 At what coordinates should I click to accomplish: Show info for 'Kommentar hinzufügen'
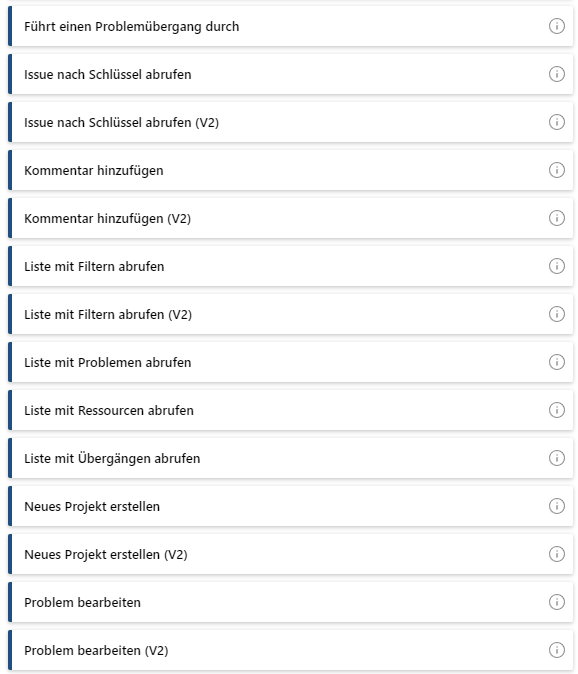click(x=557, y=170)
